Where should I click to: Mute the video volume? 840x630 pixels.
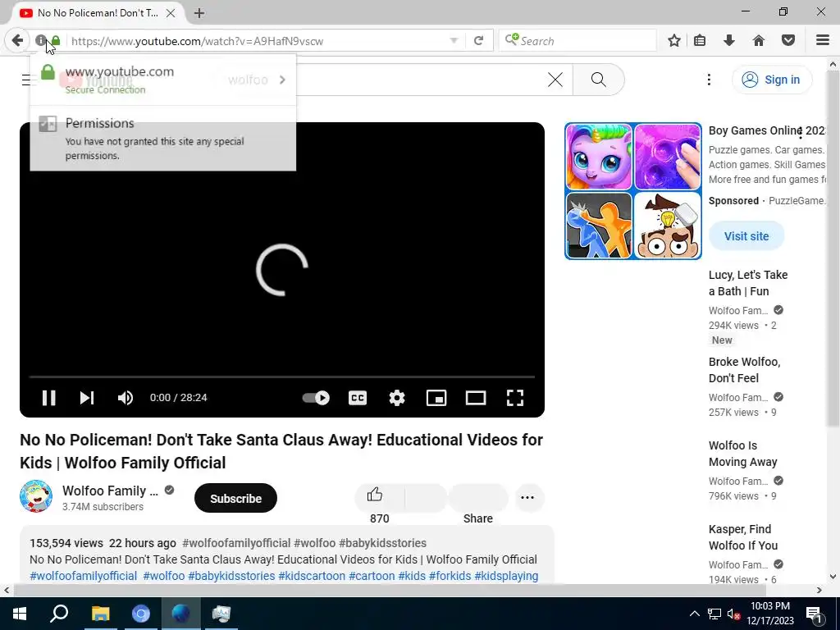(126, 398)
